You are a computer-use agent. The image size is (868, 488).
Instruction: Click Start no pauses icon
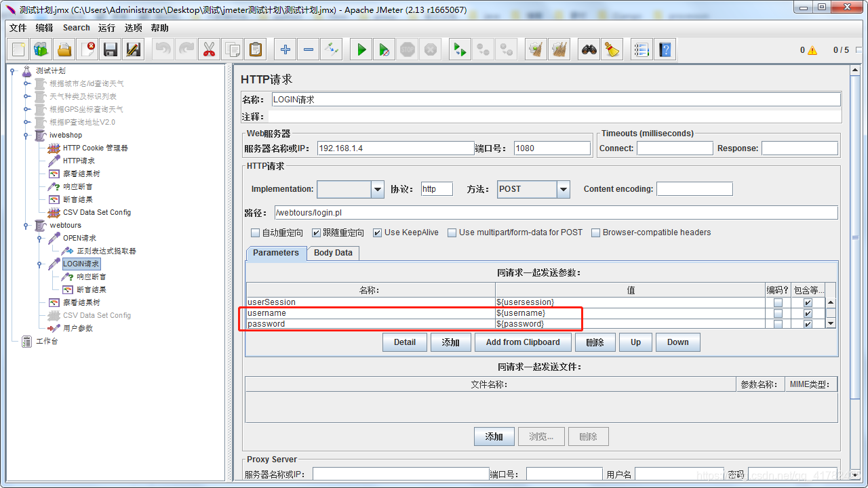(384, 49)
